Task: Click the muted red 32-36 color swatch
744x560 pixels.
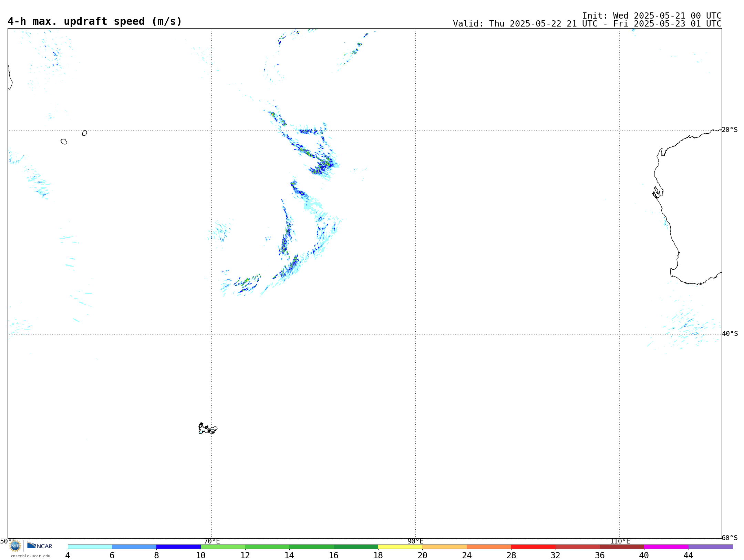Action: pos(578,547)
